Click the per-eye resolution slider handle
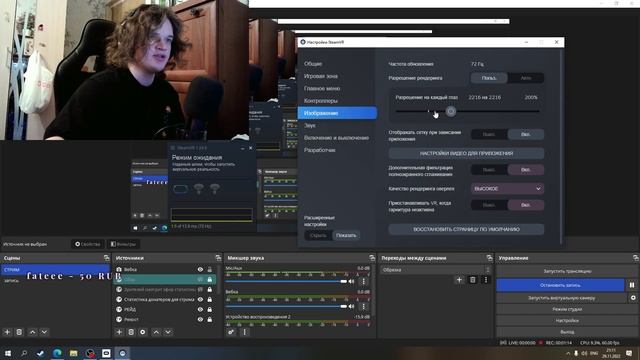This screenshot has width=640, height=360. tap(451, 111)
